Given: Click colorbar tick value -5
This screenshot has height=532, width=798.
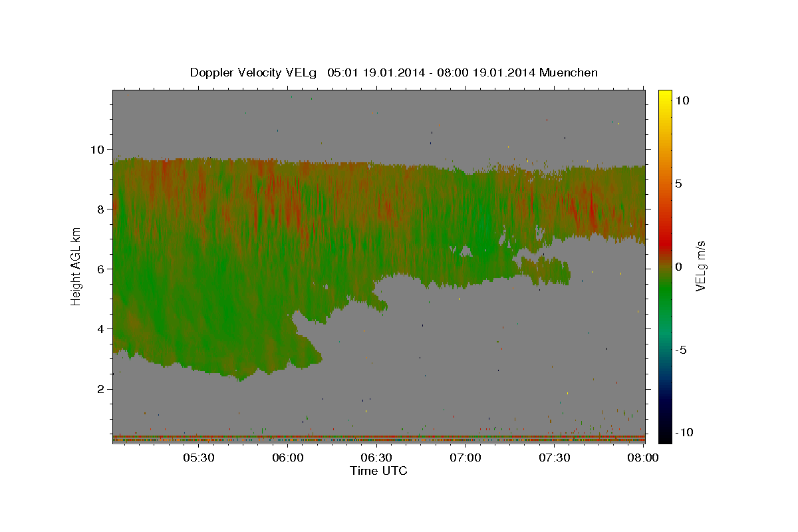Looking at the screenshot, I should (681, 350).
